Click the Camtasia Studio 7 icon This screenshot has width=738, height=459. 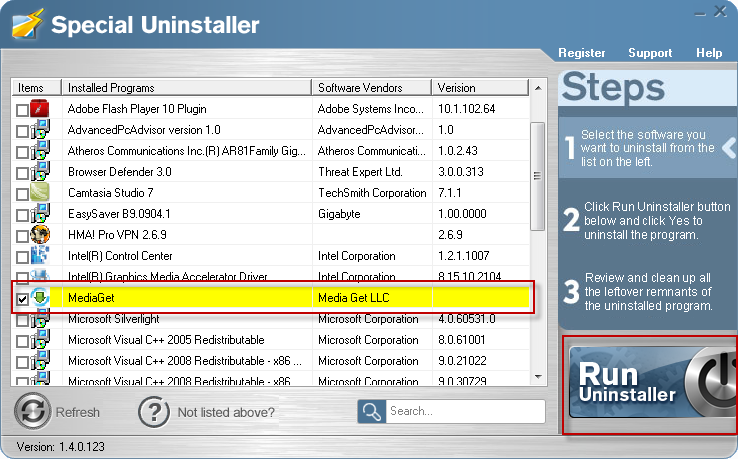[40, 193]
